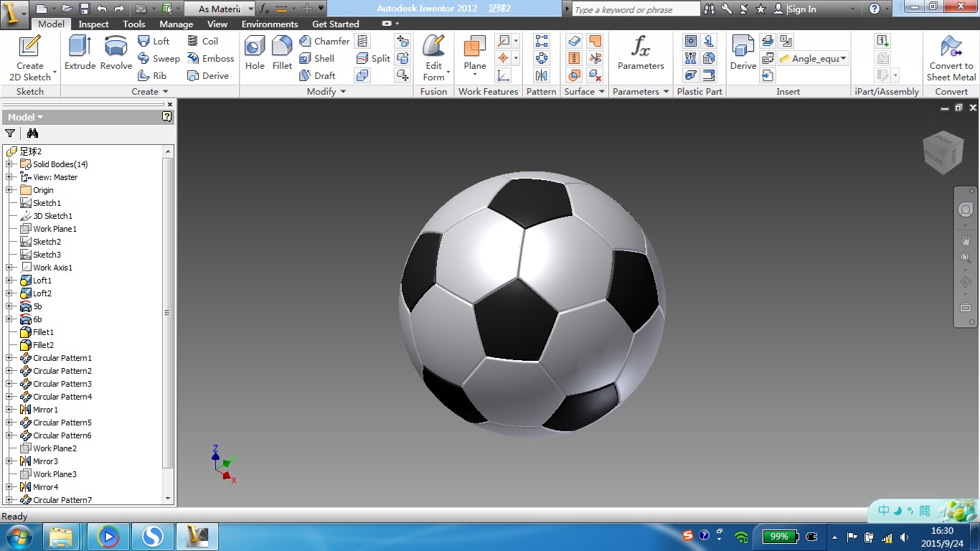The image size is (980, 551).
Task: Switch to the Inspect tab
Action: pyautogui.click(x=93, y=24)
